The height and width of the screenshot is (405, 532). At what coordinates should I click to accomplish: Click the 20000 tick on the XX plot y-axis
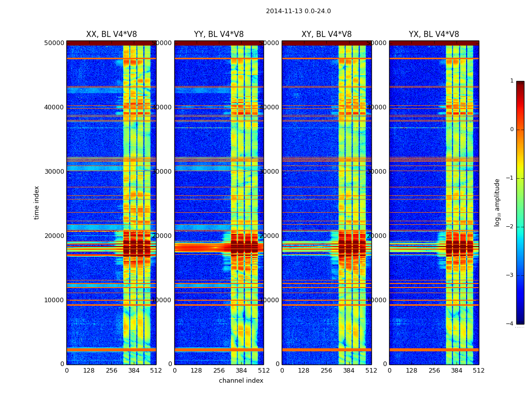tap(54, 236)
